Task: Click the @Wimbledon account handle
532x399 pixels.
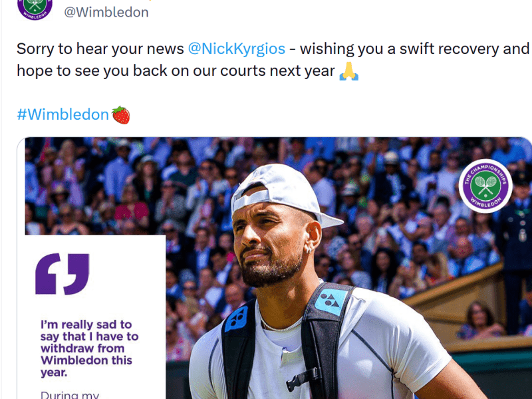Action: coord(106,12)
